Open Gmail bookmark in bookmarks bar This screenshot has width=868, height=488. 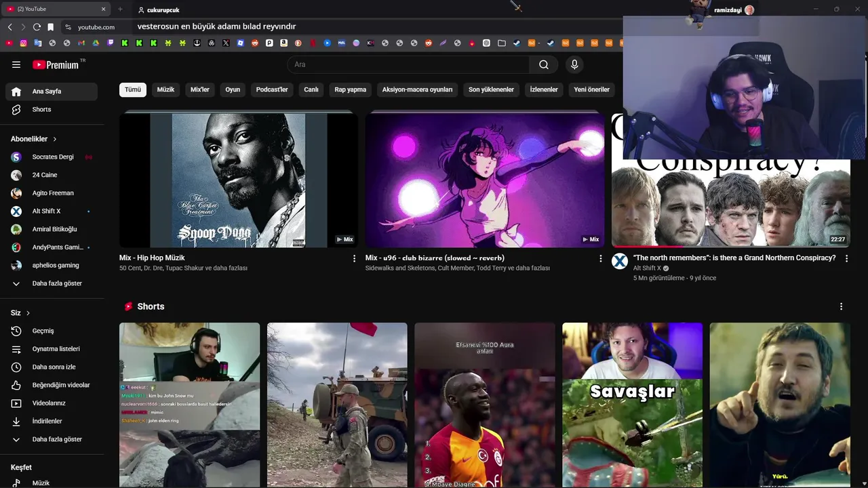point(81,43)
